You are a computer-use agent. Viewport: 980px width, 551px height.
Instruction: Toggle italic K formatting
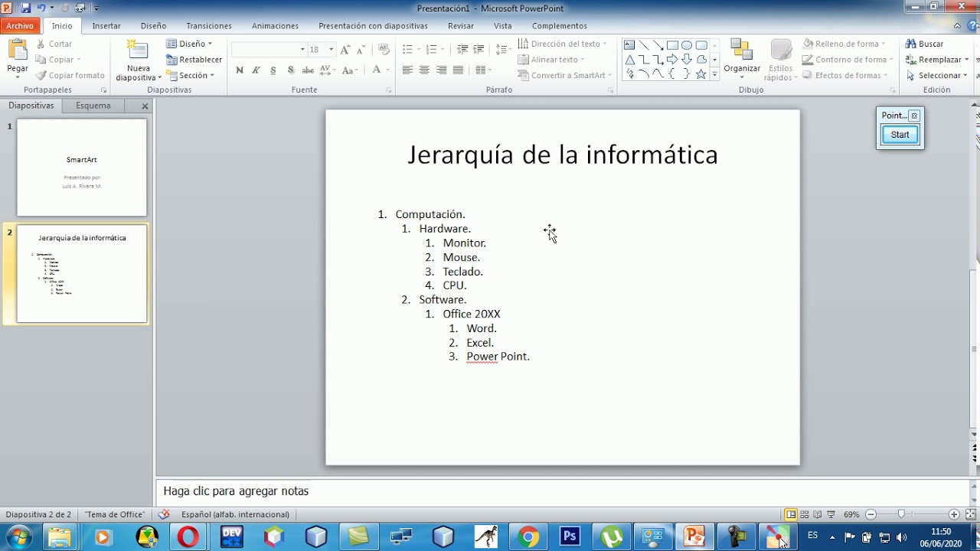pos(256,70)
